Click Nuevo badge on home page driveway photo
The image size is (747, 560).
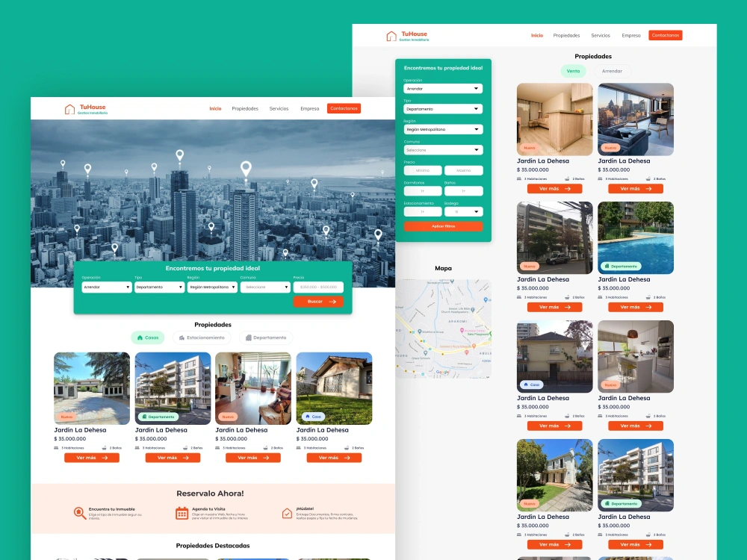point(66,417)
